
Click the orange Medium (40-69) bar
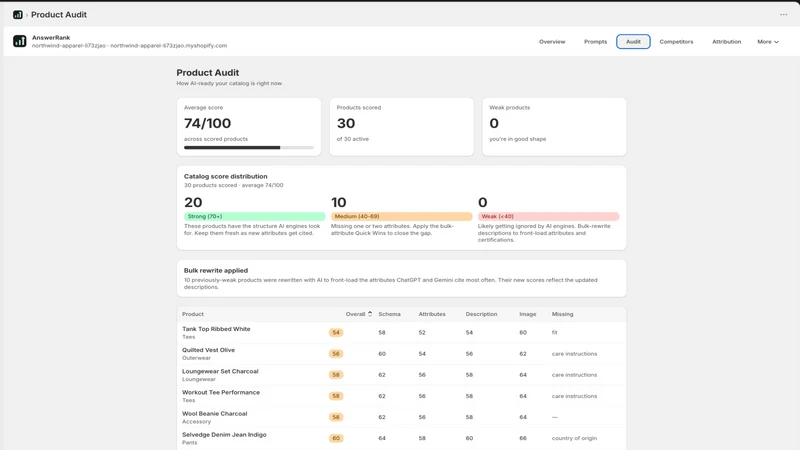[402, 216]
